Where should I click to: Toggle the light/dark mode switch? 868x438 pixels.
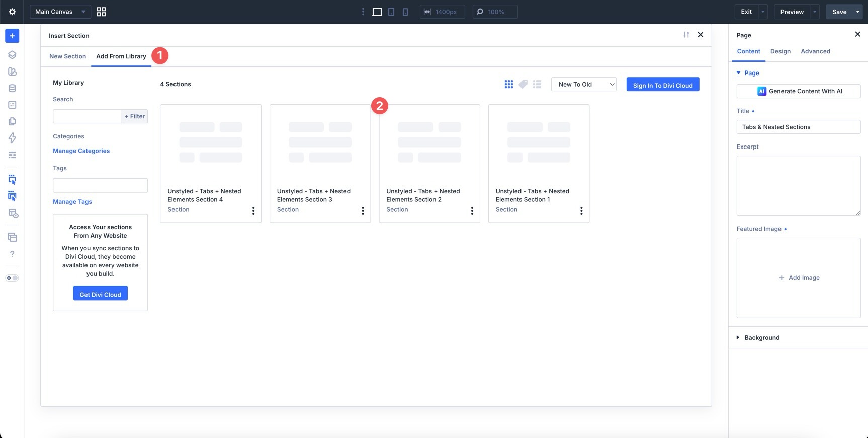(x=12, y=278)
